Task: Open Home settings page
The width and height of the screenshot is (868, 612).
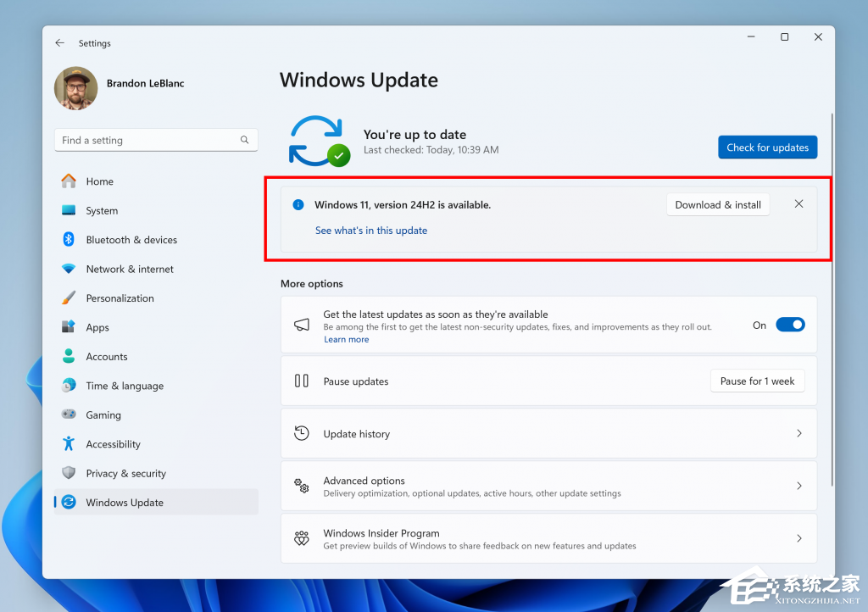Action: click(156, 181)
